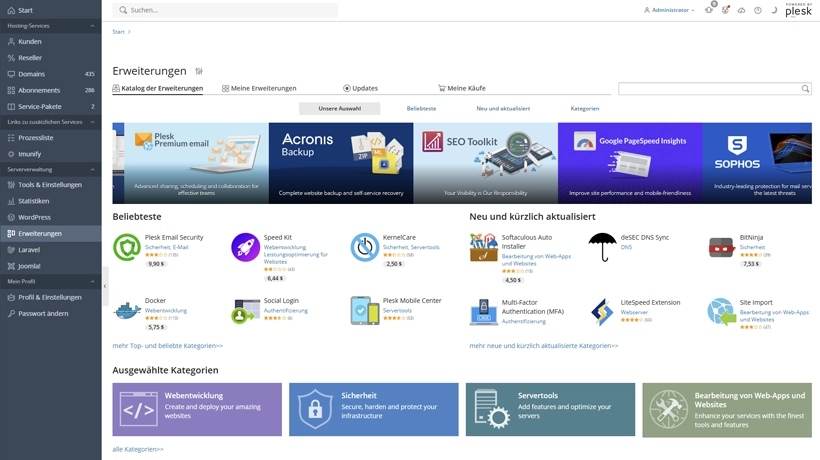Open Imunify in the sidebar

(x=51, y=154)
